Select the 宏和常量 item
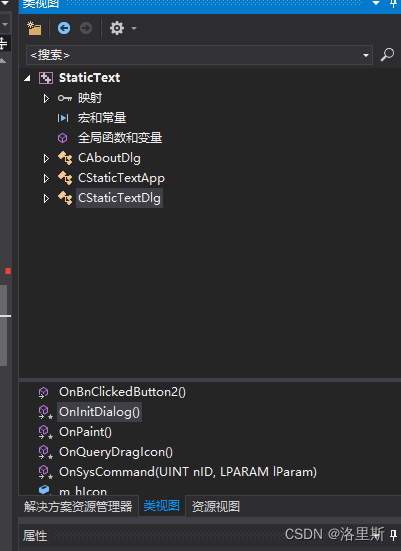This screenshot has height=551, width=401. tap(102, 118)
